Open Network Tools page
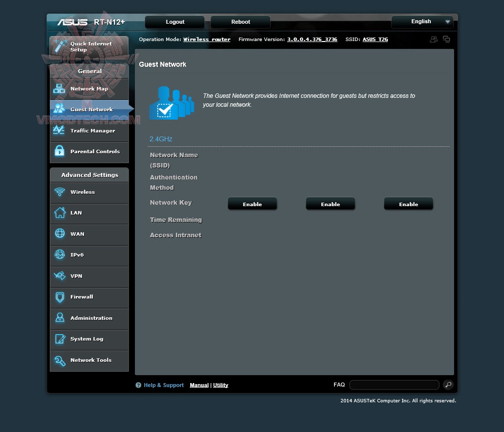The width and height of the screenshot is (504, 432). [x=89, y=360]
